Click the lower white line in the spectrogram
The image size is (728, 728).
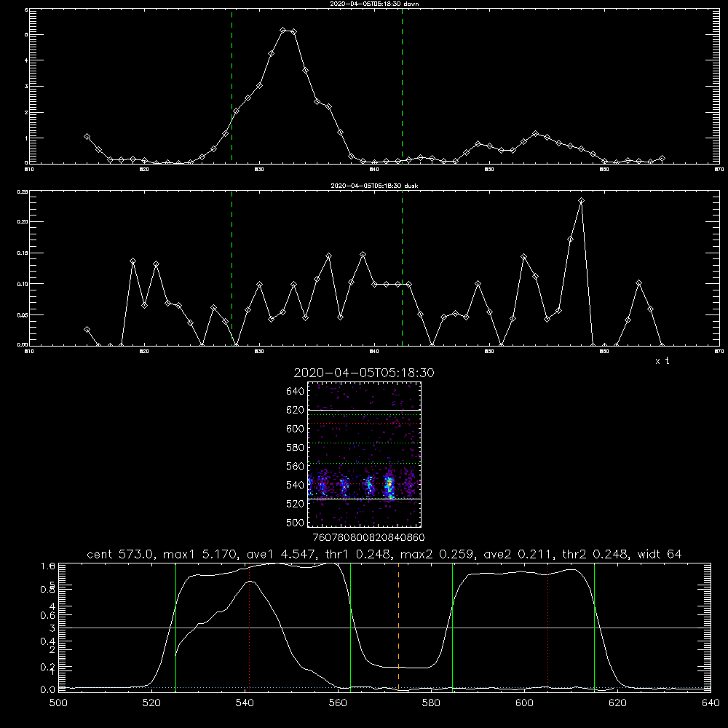point(364,499)
